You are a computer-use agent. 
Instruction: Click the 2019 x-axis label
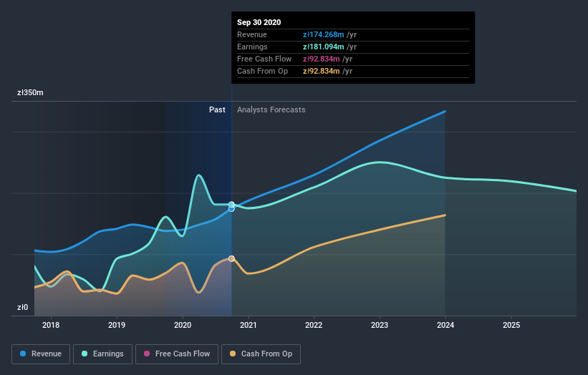(x=117, y=325)
